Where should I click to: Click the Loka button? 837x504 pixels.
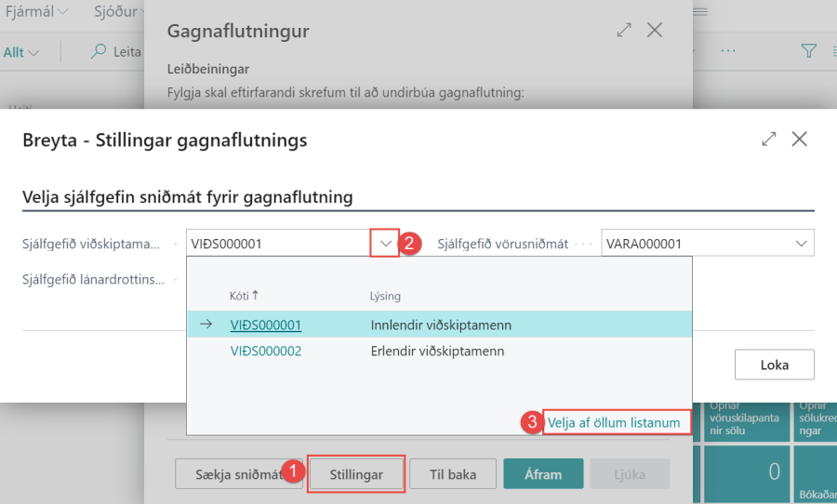point(774,365)
